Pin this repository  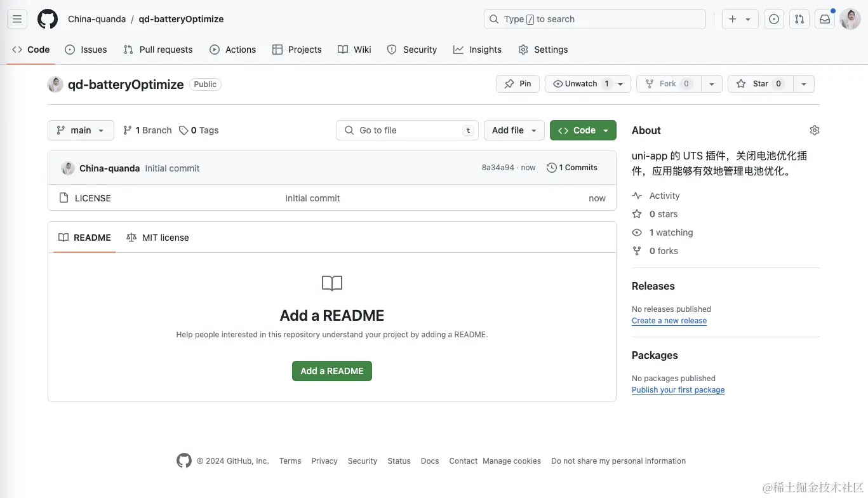pyautogui.click(x=517, y=84)
